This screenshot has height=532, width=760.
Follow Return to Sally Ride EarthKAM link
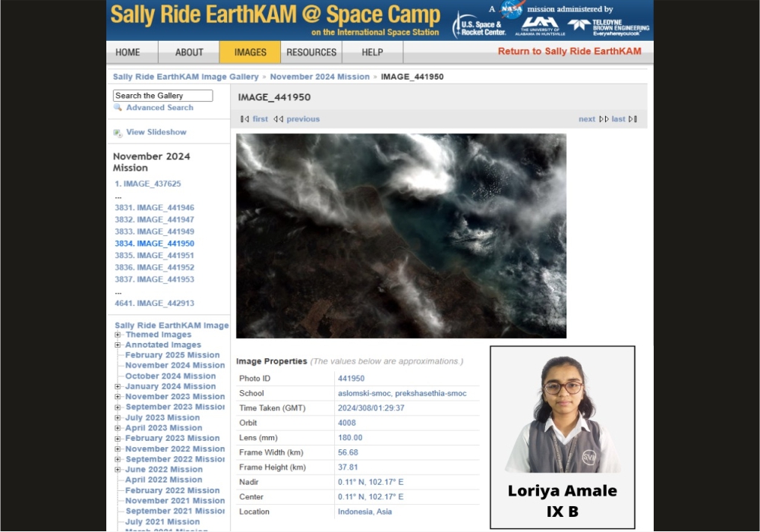[x=569, y=52]
